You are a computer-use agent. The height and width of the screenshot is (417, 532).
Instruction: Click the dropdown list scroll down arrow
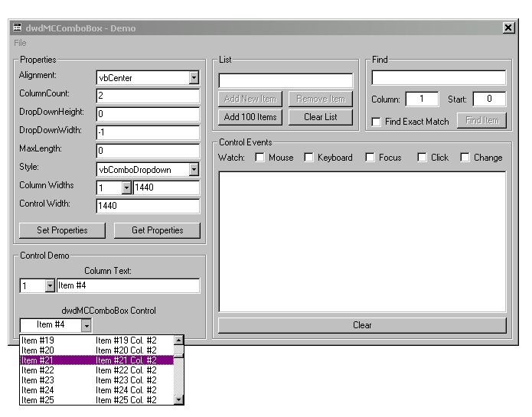[178, 399]
